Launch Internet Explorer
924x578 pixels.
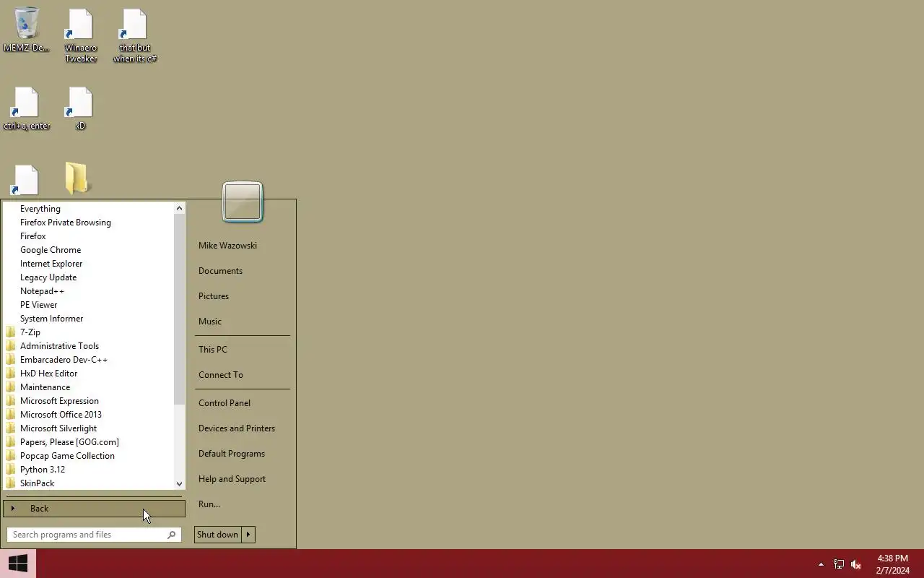pyautogui.click(x=89, y=264)
